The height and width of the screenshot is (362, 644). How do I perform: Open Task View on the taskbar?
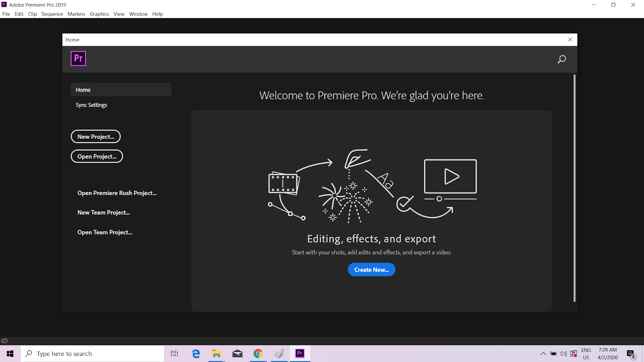(174, 354)
